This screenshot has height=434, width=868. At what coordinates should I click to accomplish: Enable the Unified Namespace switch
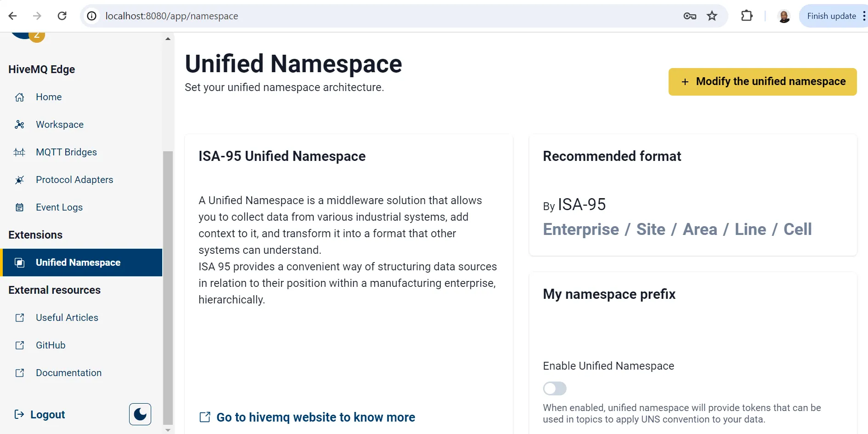tap(555, 388)
